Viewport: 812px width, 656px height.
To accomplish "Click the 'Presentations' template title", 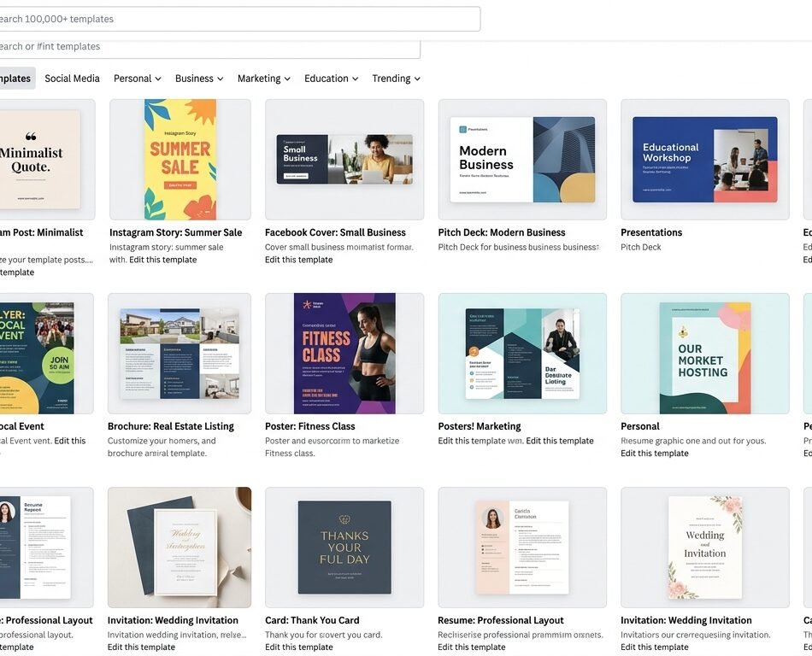I will pos(651,232).
